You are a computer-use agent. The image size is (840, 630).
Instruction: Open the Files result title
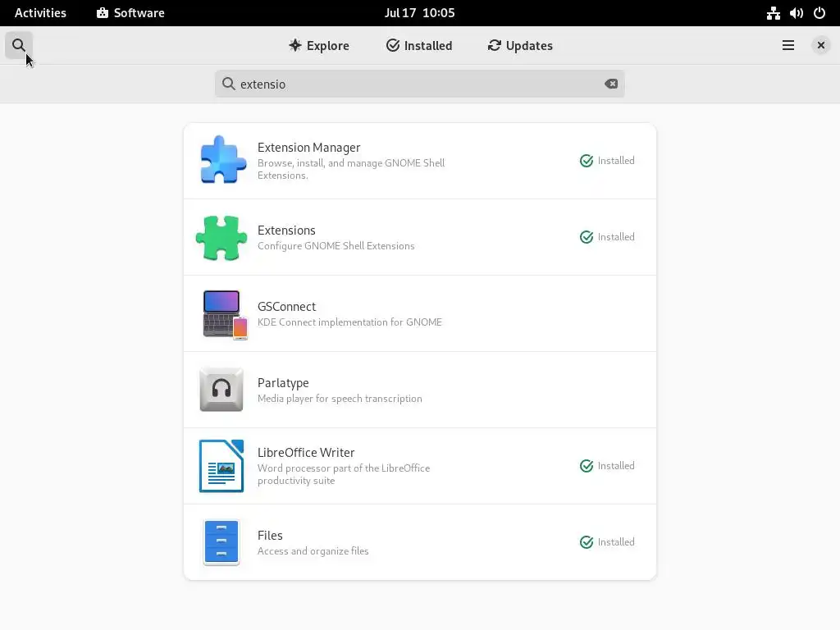click(x=270, y=536)
